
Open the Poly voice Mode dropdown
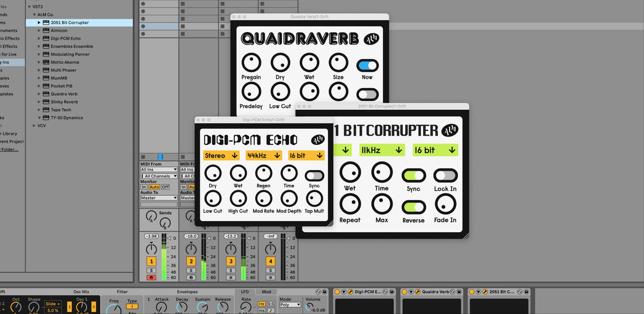[290, 305]
